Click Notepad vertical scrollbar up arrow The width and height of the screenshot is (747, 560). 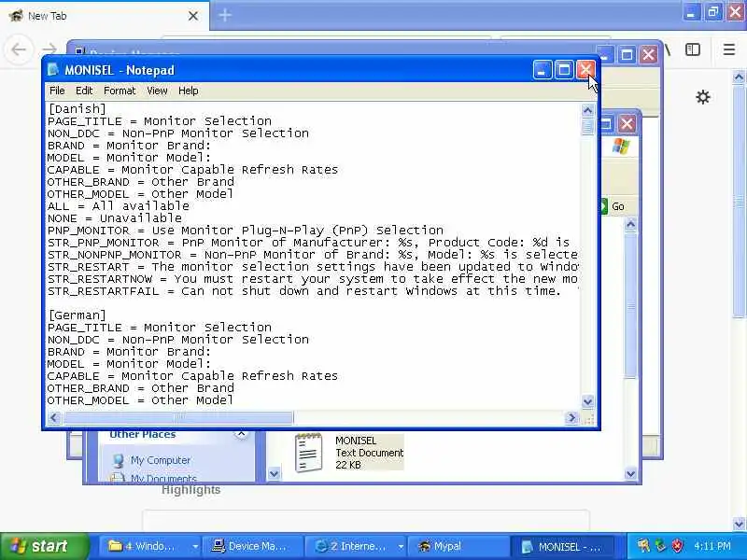pyautogui.click(x=587, y=110)
